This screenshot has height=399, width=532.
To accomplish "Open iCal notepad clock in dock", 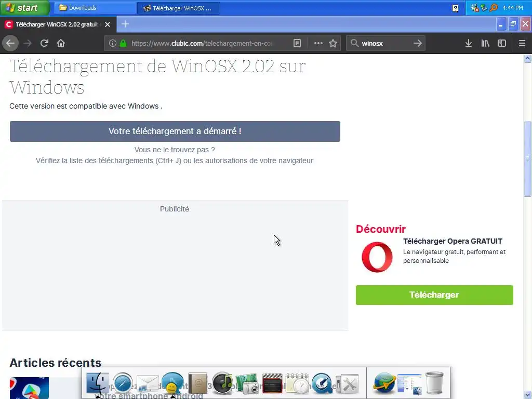I will 297,383.
